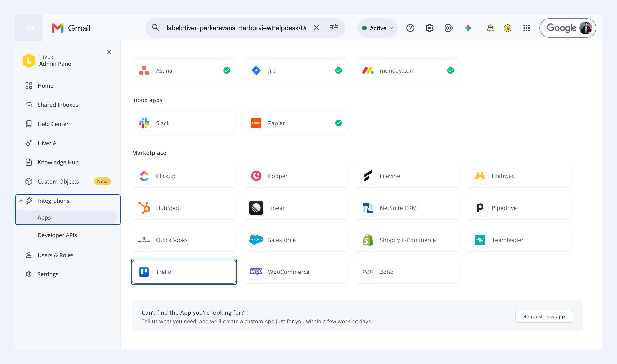
Task: Click the monday.com connected green checkmark
Action: (x=450, y=70)
